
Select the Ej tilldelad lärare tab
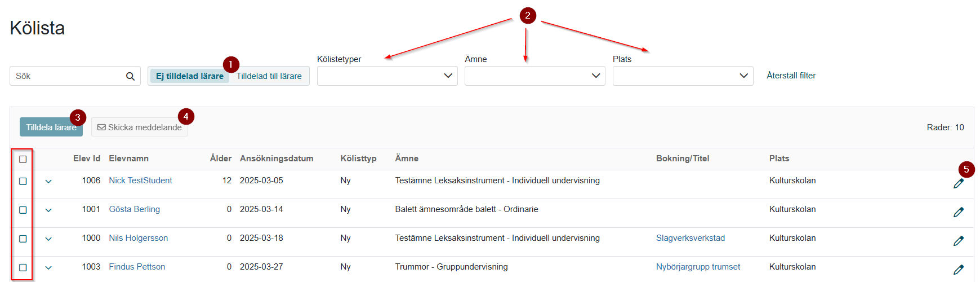(189, 76)
